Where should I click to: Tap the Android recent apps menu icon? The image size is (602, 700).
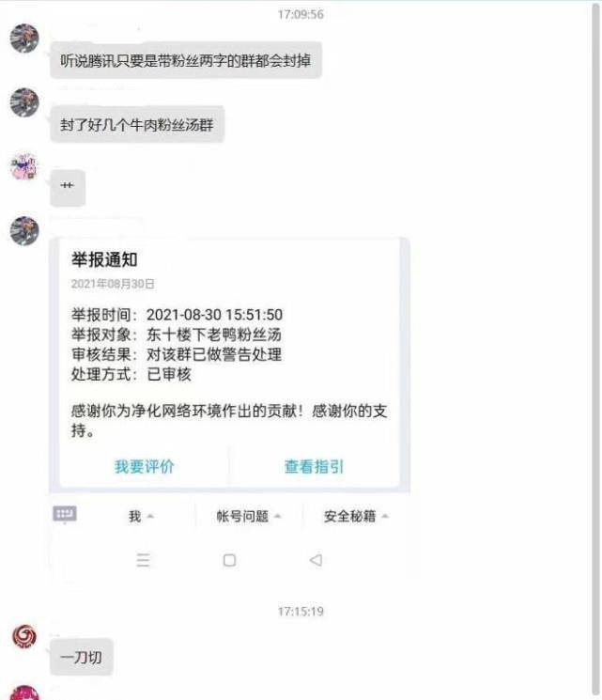tap(143, 560)
